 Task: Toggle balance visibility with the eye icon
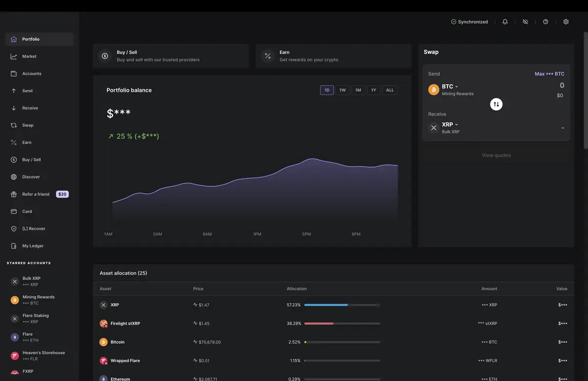tap(525, 21)
